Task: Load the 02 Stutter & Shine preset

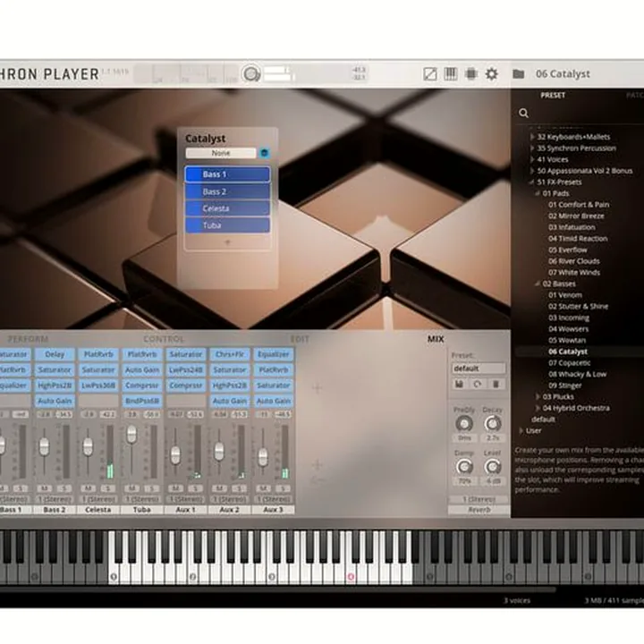Action: coord(579,307)
